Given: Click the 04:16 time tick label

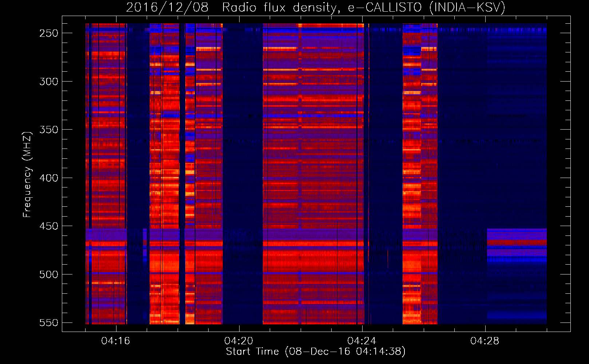Looking at the screenshot, I should pos(116,341).
